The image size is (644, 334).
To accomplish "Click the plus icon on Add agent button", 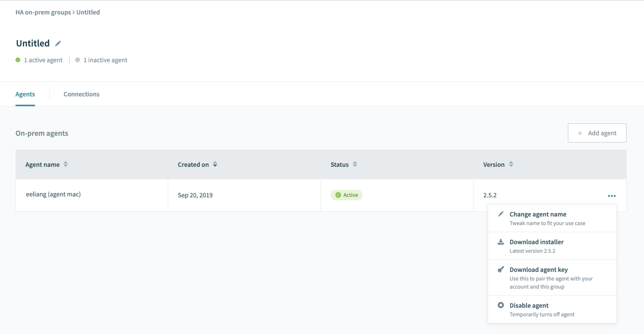I will pyautogui.click(x=580, y=133).
